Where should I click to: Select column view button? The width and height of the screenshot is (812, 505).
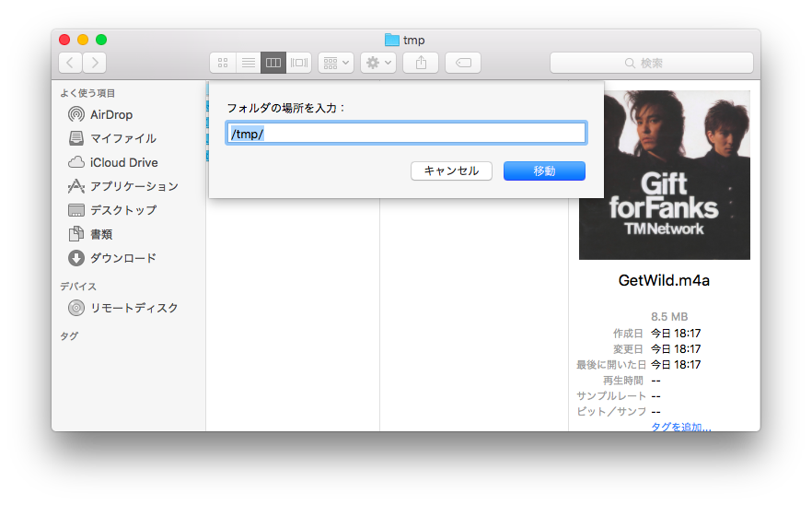coord(273,63)
